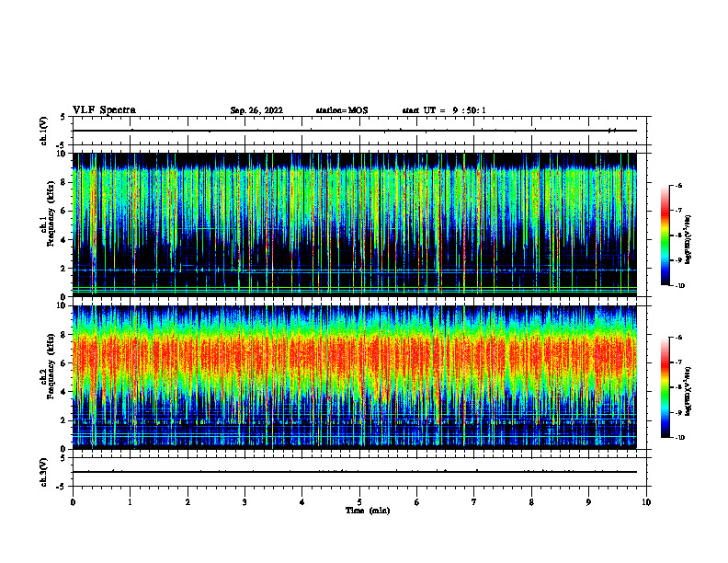Image resolution: width=728 pixels, height=563 pixels.
Task: Click the 'station=MOS' header label
Action: [342, 110]
